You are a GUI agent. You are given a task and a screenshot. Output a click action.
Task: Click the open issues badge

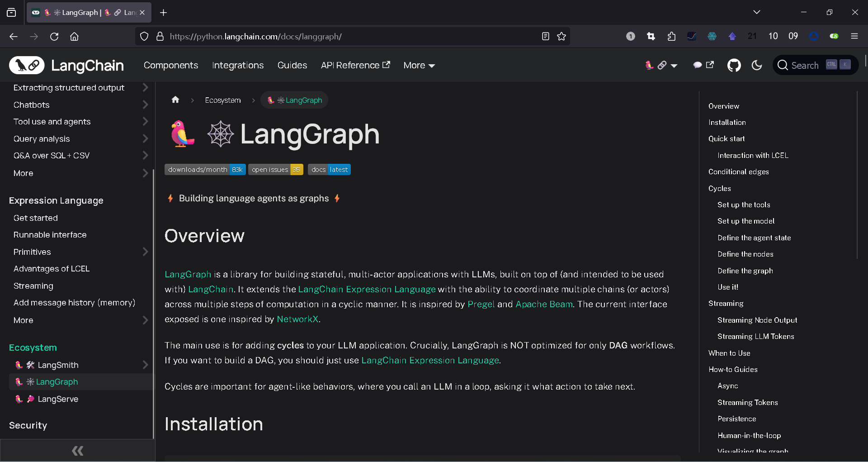point(276,170)
